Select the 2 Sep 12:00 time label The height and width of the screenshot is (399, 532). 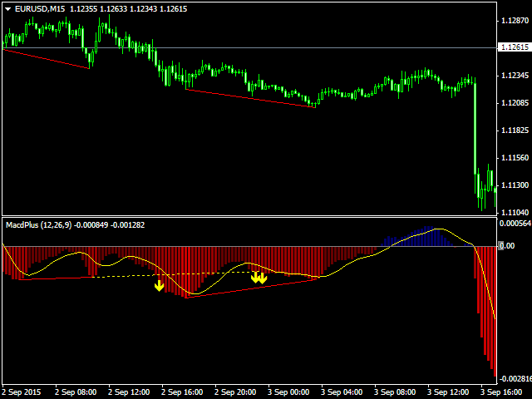[x=129, y=392]
